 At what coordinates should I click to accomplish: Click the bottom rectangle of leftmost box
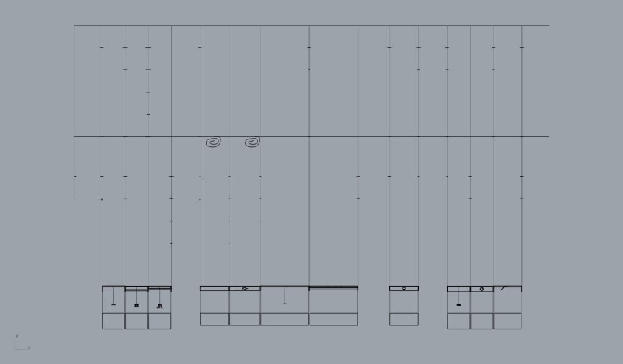pos(113,321)
